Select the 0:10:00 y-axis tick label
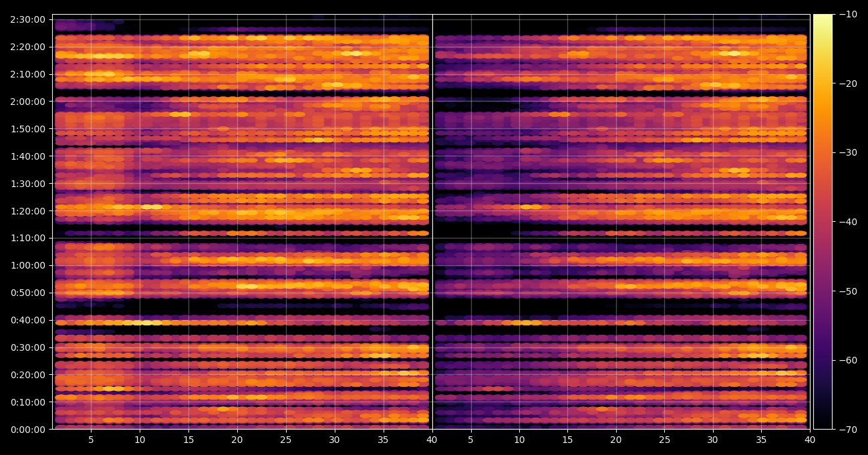The width and height of the screenshot is (868, 455). (28, 402)
